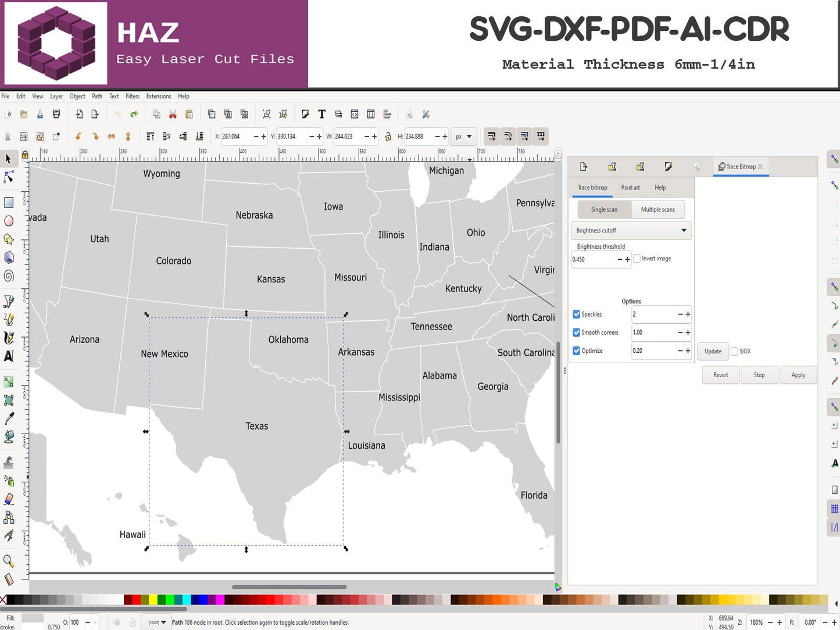Select the Text tool in the toolbox
840x630 pixels.
9,356
